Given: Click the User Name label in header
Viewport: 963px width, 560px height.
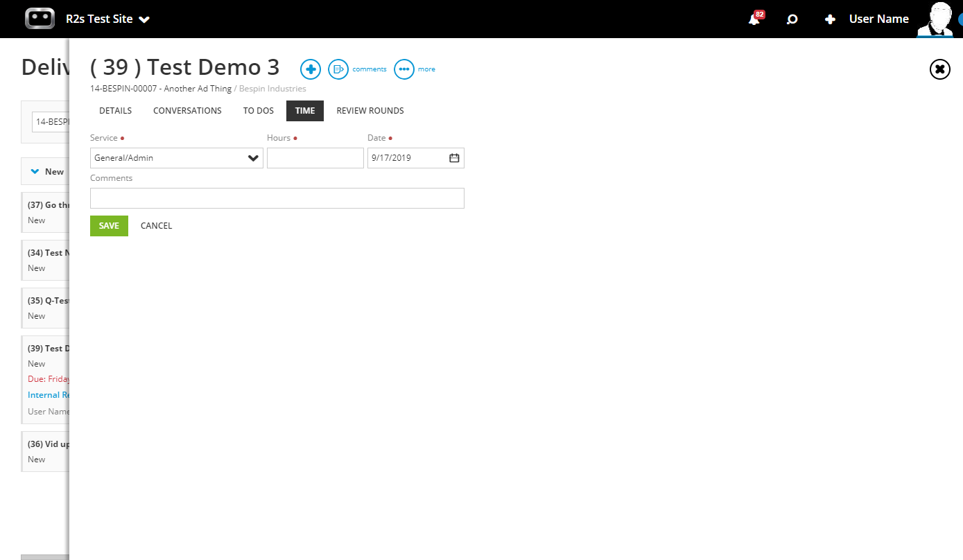Looking at the screenshot, I should [878, 19].
